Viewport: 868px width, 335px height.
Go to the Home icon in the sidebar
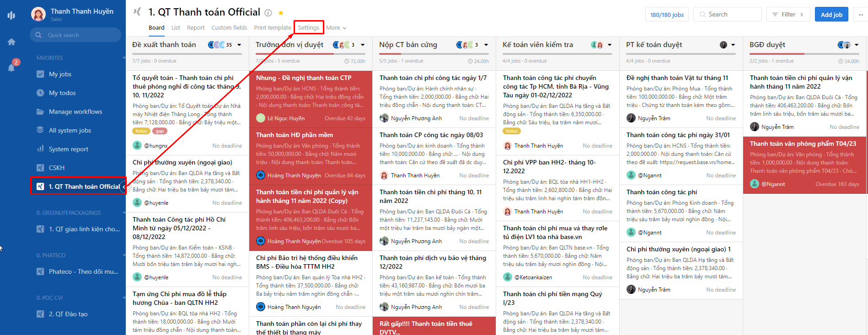coord(11,42)
